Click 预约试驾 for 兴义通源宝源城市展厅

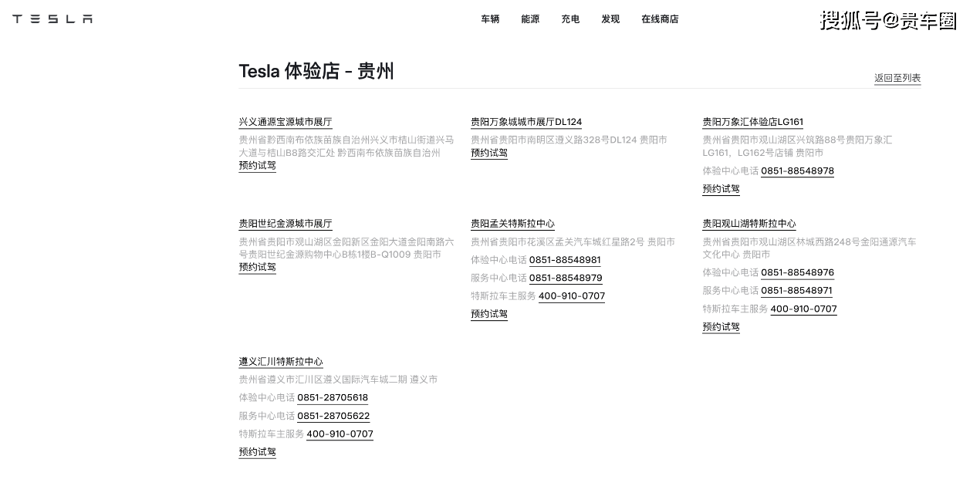point(257,166)
